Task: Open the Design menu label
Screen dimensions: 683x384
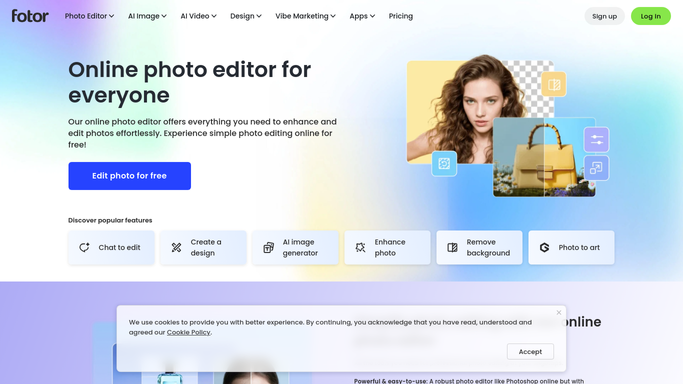Action: (242, 16)
